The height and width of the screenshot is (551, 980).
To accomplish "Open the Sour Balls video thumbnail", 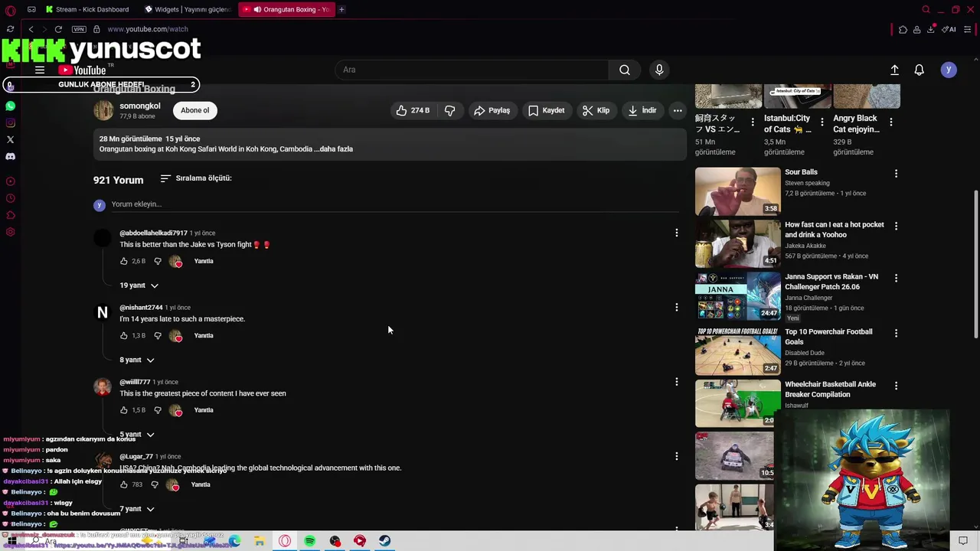I will (737, 191).
